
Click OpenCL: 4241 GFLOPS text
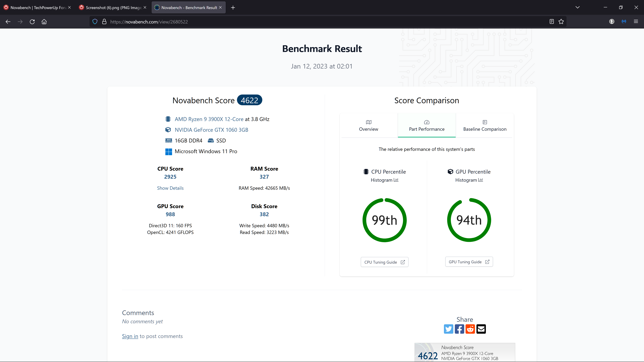tap(170, 232)
